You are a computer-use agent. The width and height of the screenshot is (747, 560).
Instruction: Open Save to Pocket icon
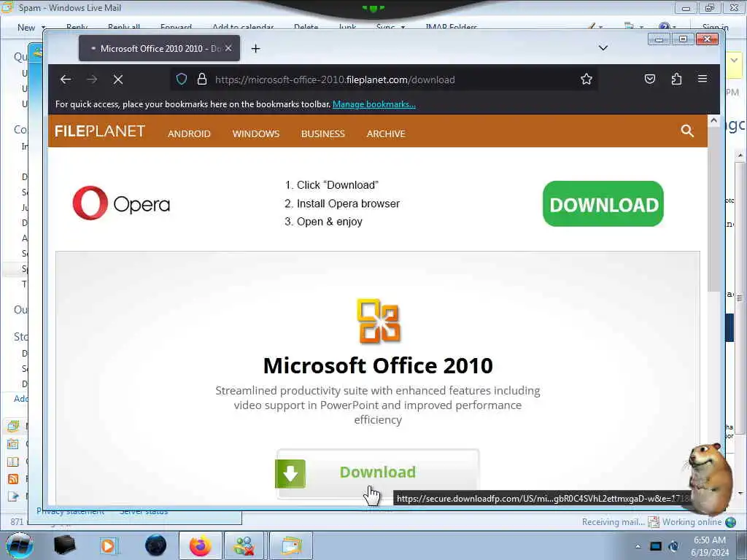click(650, 79)
